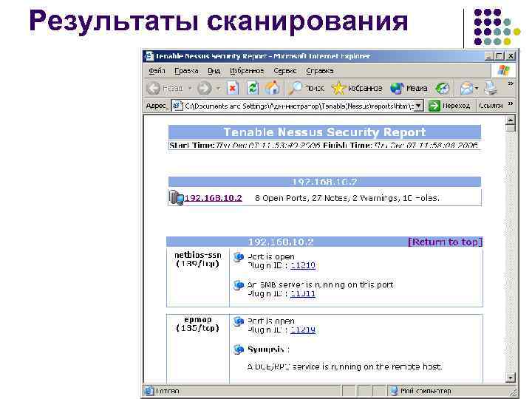The width and height of the screenshot is (532, 399).
Task: Open the Forward button history dropdown arrow
Action: coord(219,88)
